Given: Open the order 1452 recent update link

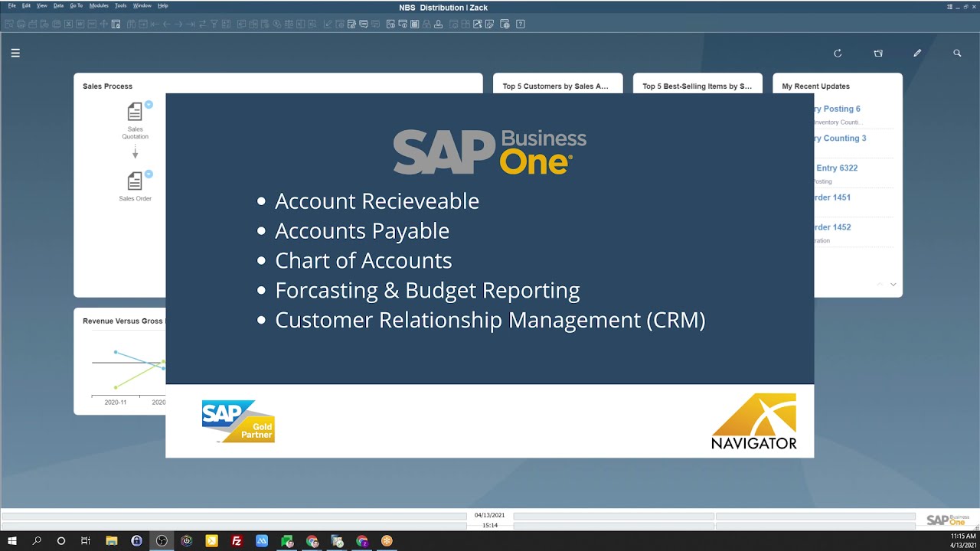Looking at the screenshot, I should (832, 227).
